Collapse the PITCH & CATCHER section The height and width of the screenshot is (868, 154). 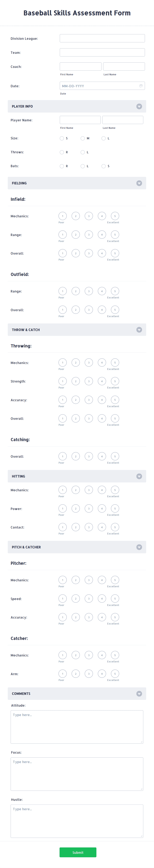[139, 547]
